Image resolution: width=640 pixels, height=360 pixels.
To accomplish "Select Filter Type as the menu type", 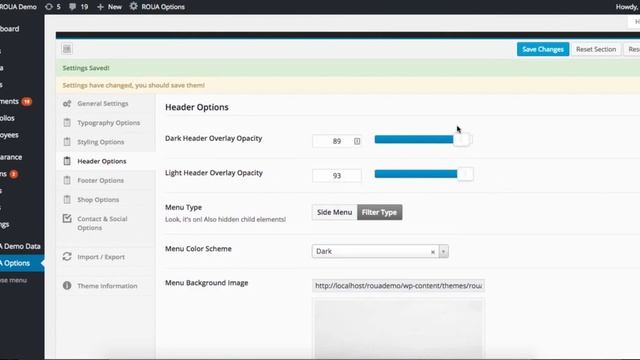I will [379, 212].
